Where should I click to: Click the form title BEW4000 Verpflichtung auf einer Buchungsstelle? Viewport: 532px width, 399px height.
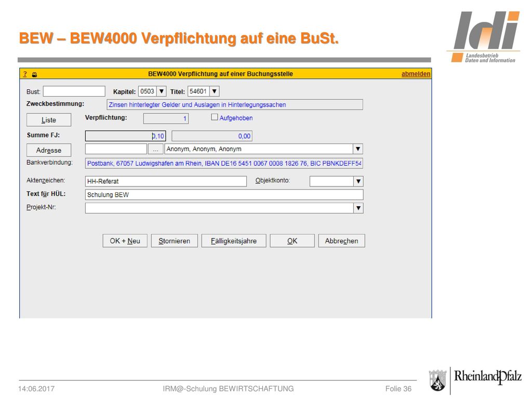click(x=220, y=74)
